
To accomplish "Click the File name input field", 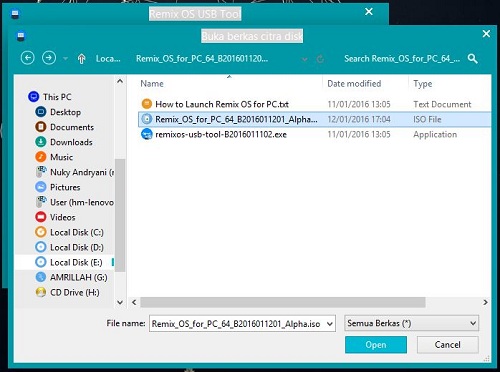I will [242, 324].
